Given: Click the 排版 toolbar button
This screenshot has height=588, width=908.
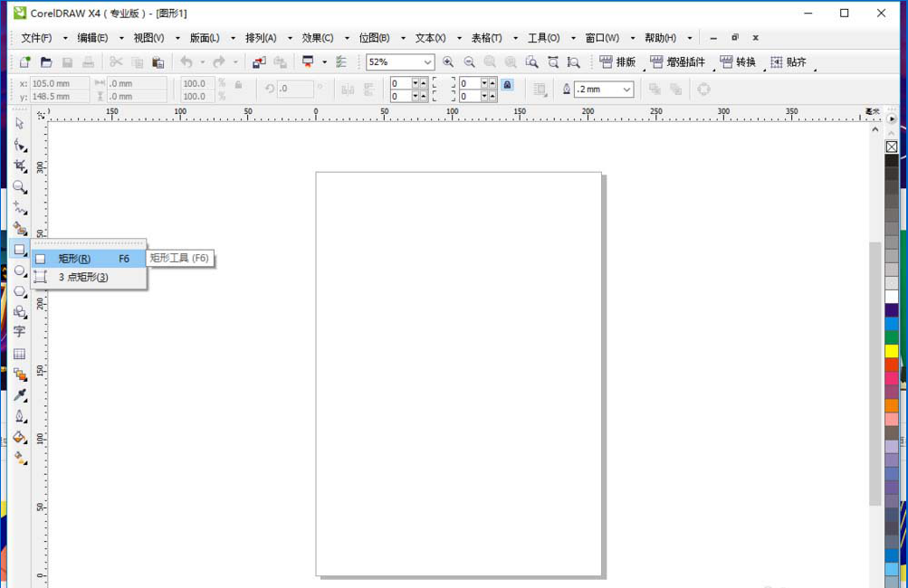Looking at the screenshot, I should click(617, 62).
